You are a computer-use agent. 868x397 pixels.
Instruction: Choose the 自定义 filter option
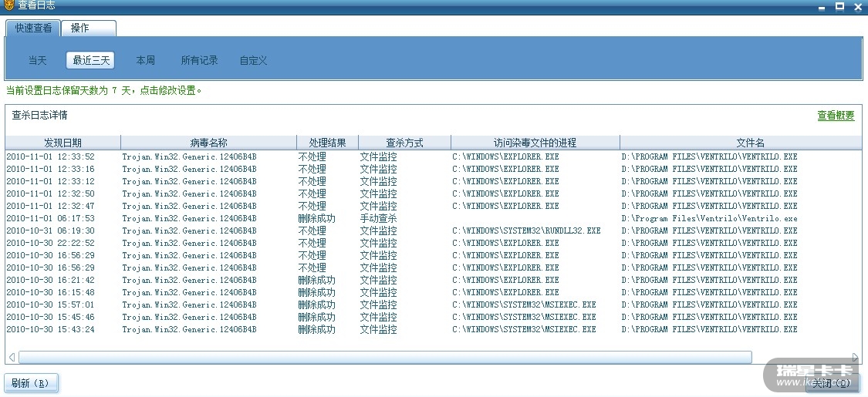point(254,60)
